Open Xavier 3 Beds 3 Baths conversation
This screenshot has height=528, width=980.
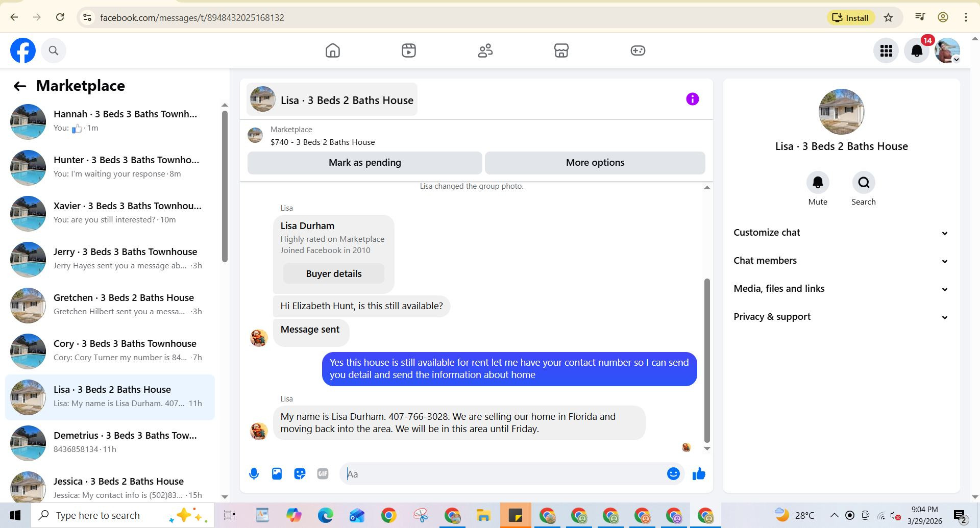[110, 213]
